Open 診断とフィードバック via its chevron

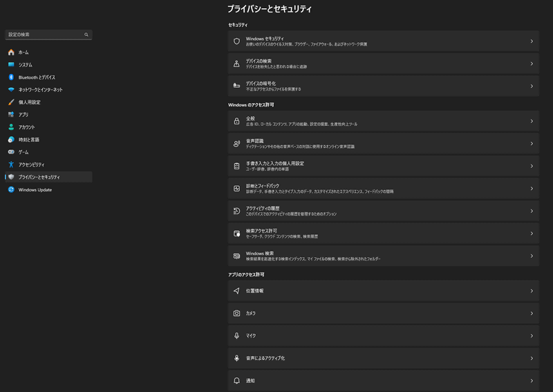(x=532, y=189)
